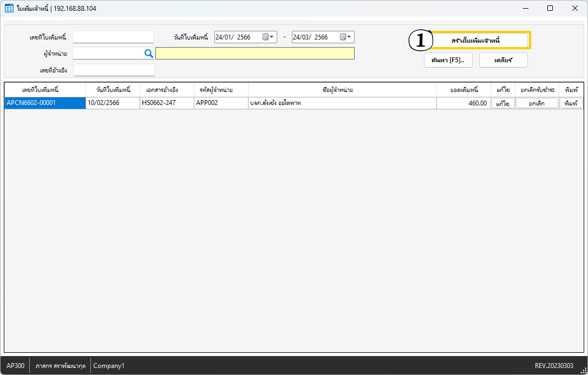Click ยกเลิก button in the table row
The width and height of the screenshot is (588, 375).
coord(537,103)
